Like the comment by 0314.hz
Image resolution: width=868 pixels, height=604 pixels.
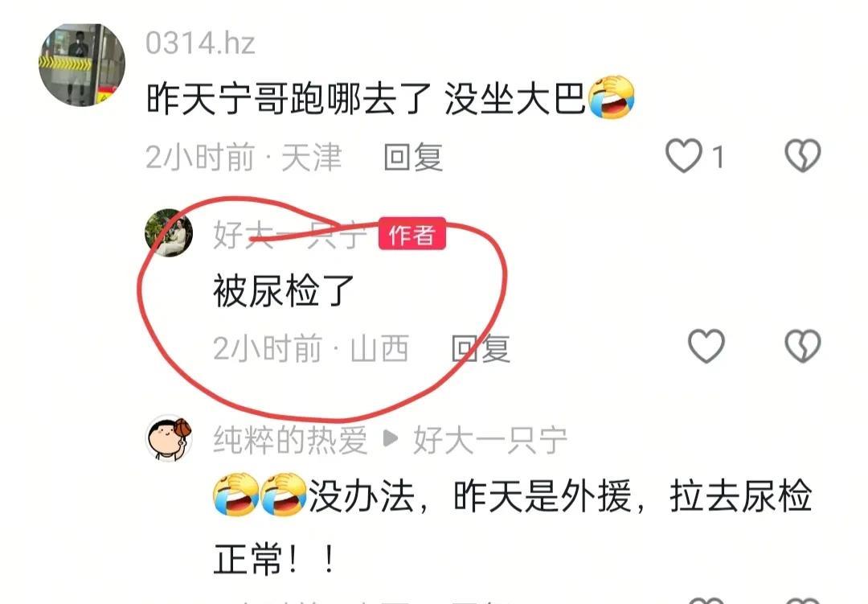[x=684, y=156]
